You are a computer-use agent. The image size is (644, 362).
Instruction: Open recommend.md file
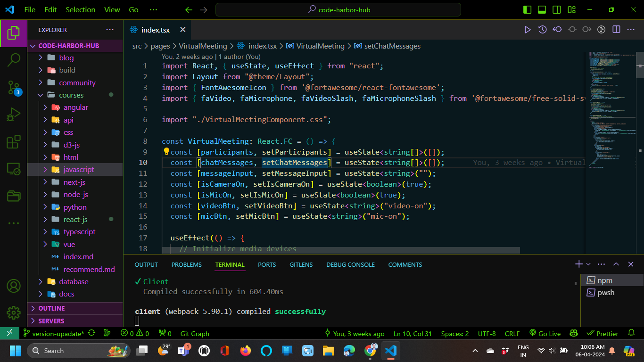click(89, 269)
